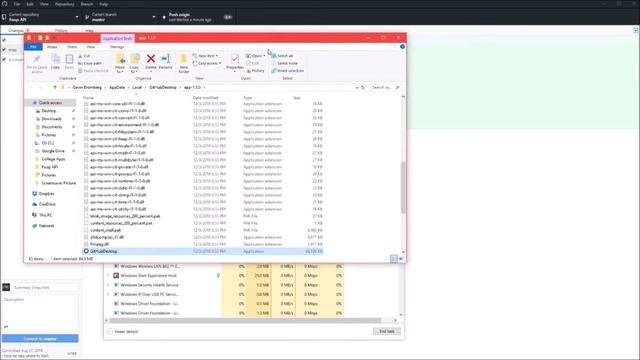Toggle the select-all changes checkbox in GitHub Desktop
Image resolution: width=640 pixels, height=360 pixels.
(4, 40)
